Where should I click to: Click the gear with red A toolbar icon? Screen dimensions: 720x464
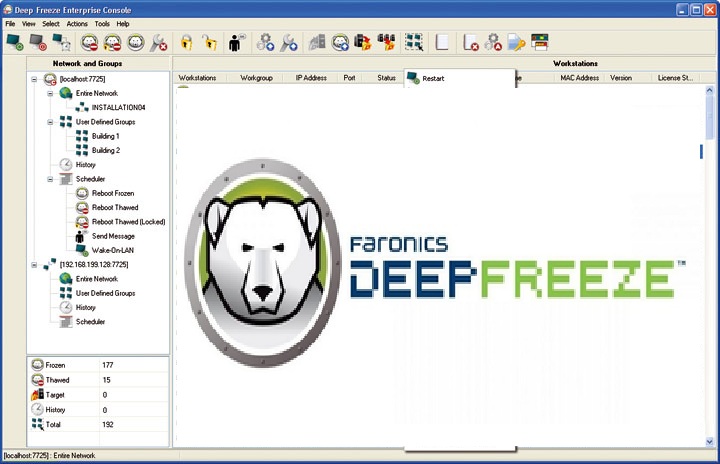coord(493,42)
